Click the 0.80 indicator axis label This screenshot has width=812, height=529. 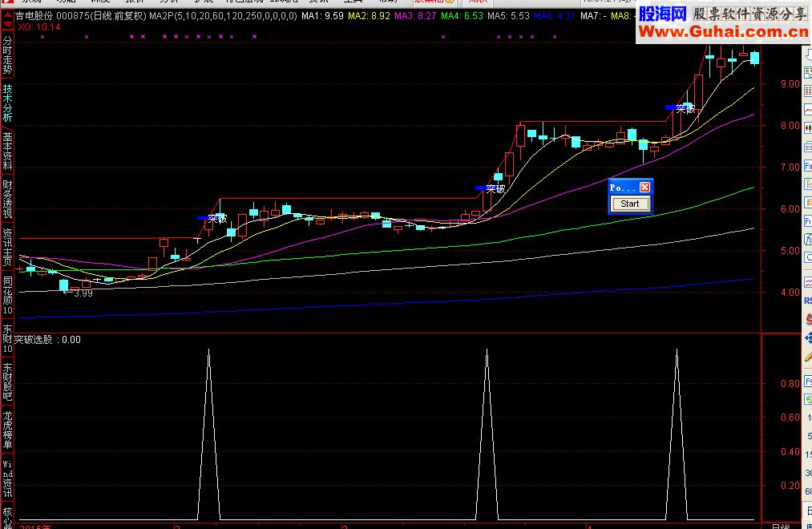790,384
